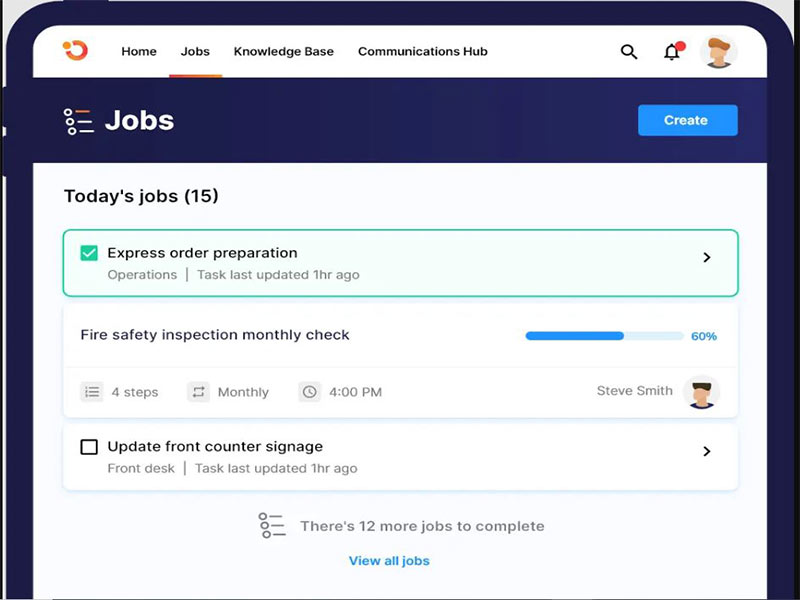Click the Monthly repeat icon
The height and width of the screenshot is (600, 800).
coord(198,392)
